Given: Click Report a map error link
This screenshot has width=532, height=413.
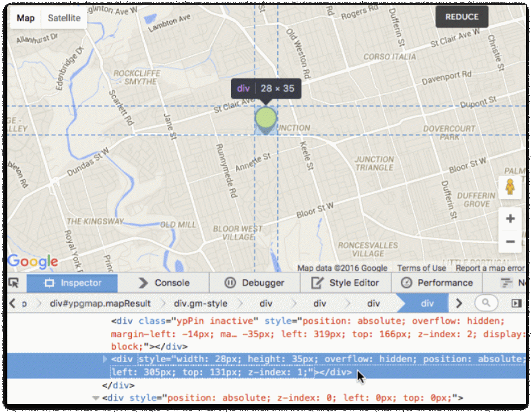Looking at the screenshot, I should tap(489, 268).
